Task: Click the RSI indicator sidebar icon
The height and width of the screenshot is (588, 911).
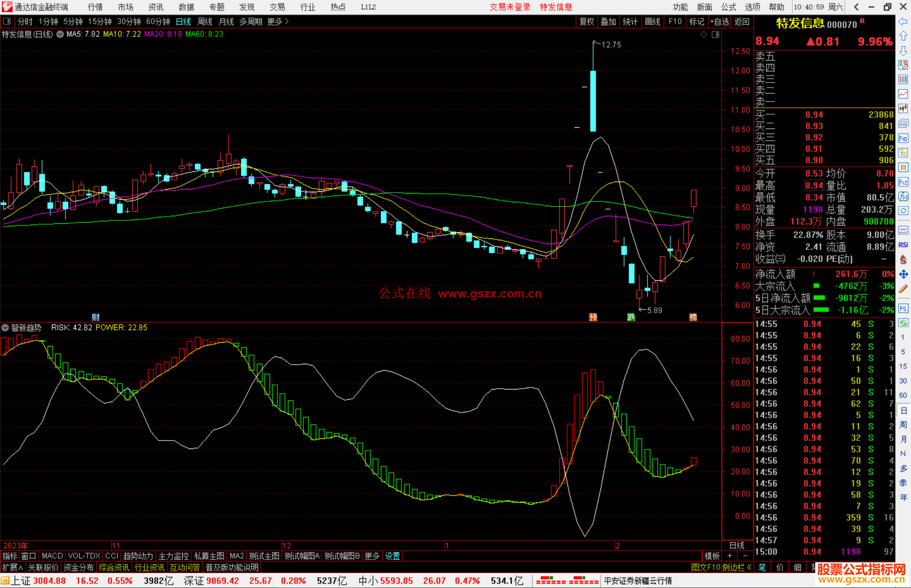Action: point(903,245)
